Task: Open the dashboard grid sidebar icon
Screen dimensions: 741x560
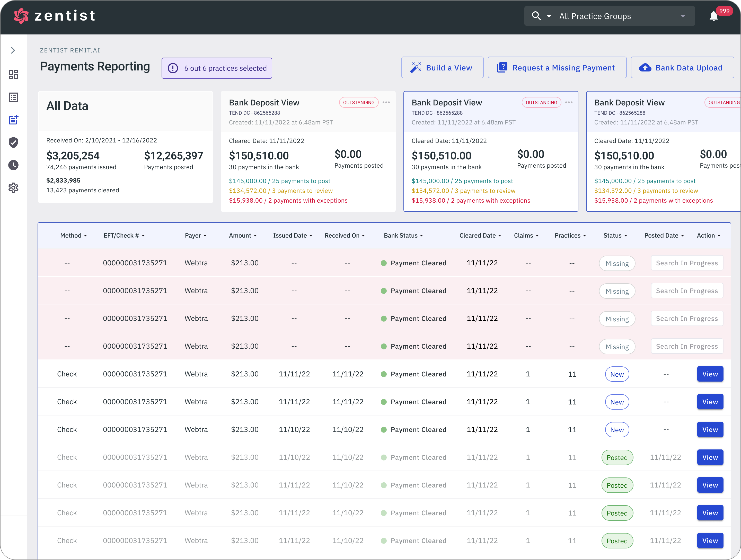Action: [x=13, y=74]
